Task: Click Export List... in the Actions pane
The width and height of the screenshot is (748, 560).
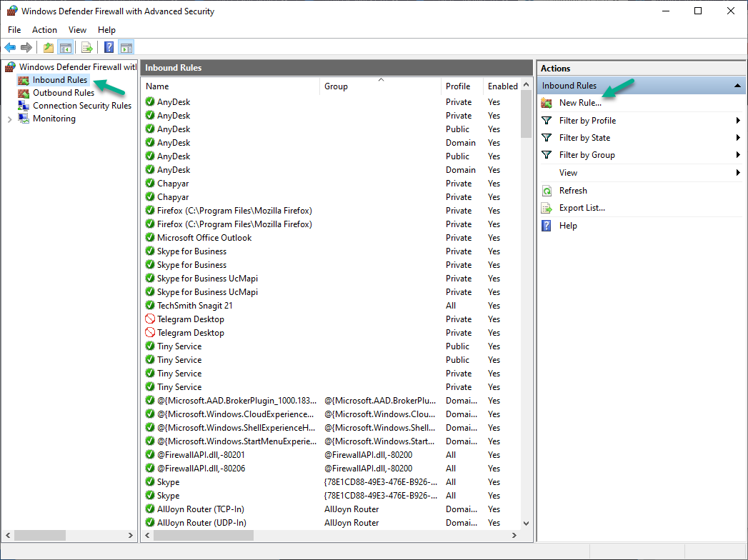Action: (582, 208)
